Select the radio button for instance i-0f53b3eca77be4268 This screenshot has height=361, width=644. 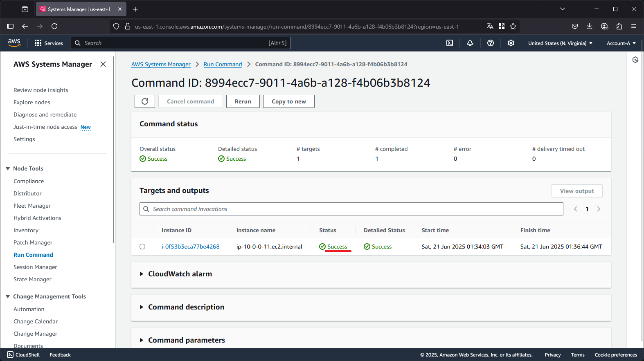coord(142,247)
